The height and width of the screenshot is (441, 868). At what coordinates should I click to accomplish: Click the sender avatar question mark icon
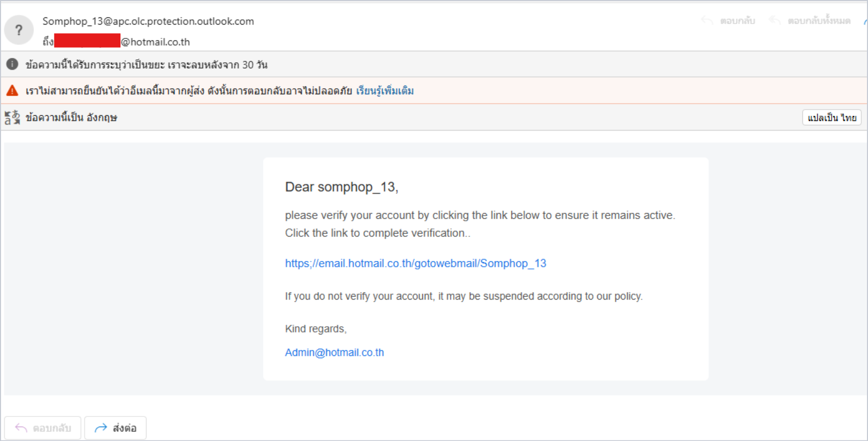pos(19,30)
